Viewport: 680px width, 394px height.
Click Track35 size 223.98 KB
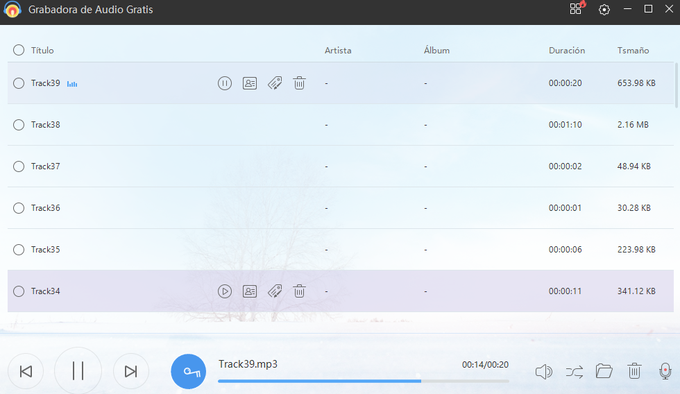[x=636, y=250]
